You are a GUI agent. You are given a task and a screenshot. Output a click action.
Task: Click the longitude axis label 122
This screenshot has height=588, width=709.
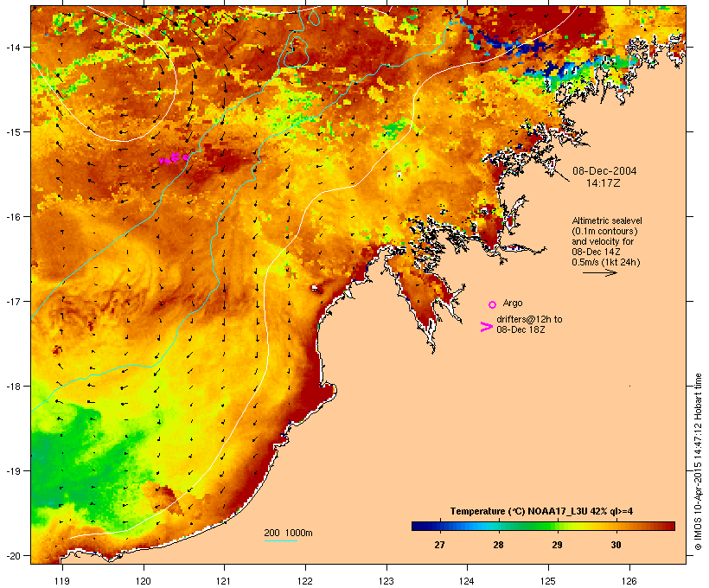click(x=305, y=581)
